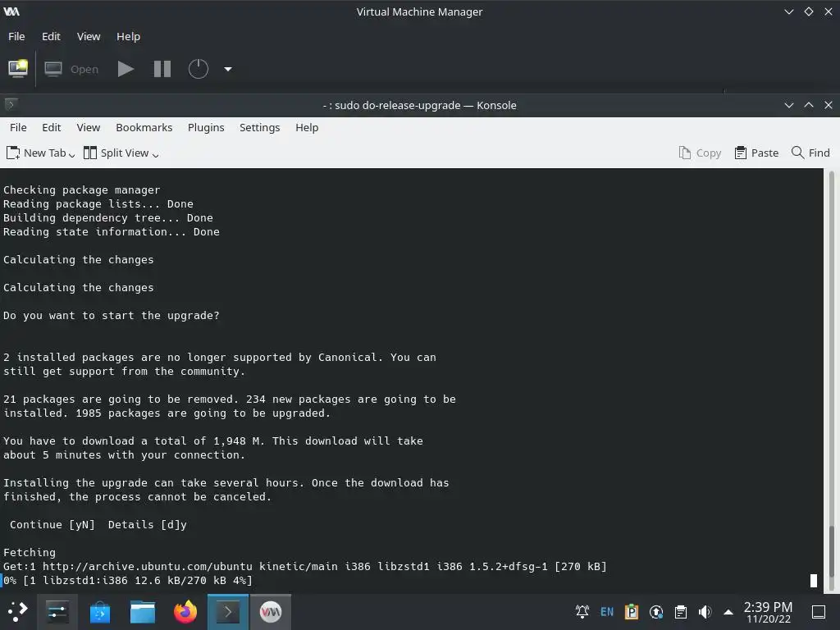
Task: Click the 0% libzstd1 download progress line
Action: pyautogui.click(x=127, y=580)
